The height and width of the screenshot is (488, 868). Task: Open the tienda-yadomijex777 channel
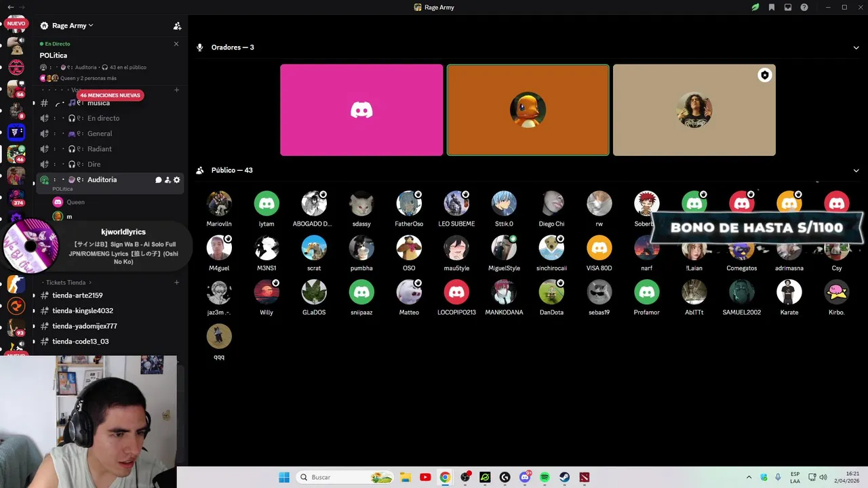click(111, 326)
